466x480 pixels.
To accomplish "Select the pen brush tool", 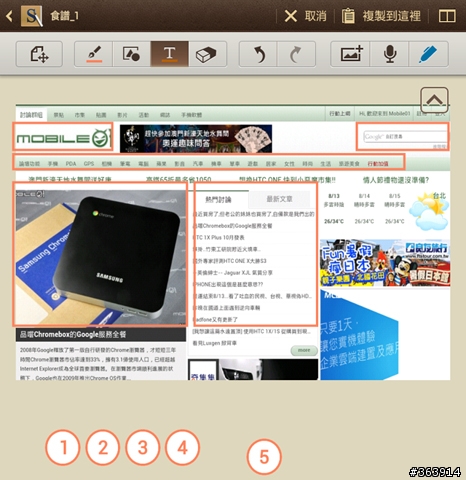I will 94,54.
